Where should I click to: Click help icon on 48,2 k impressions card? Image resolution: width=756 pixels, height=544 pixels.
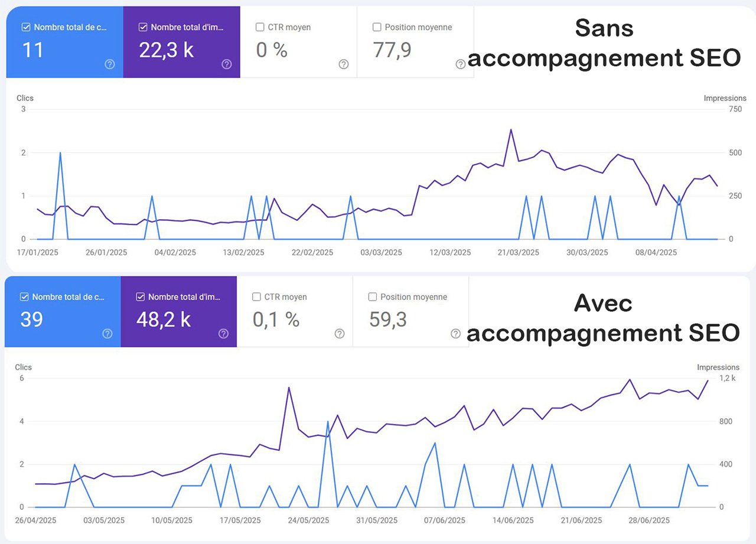tap(223, 334)
